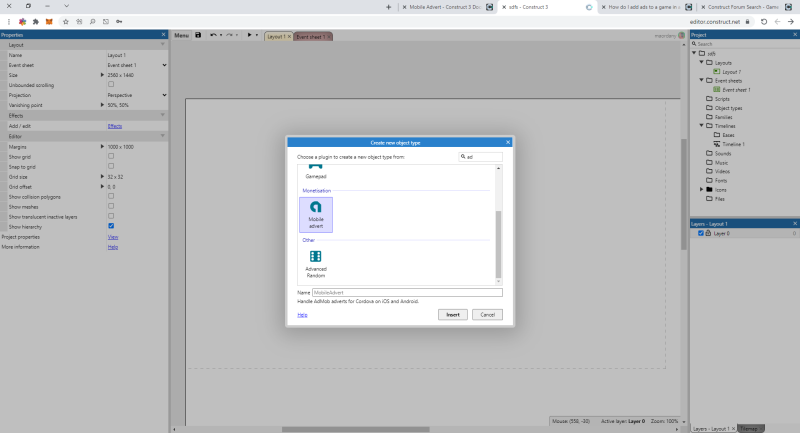
Task: Click the Redo arrow icon
Action: click(x=229, y=35)
